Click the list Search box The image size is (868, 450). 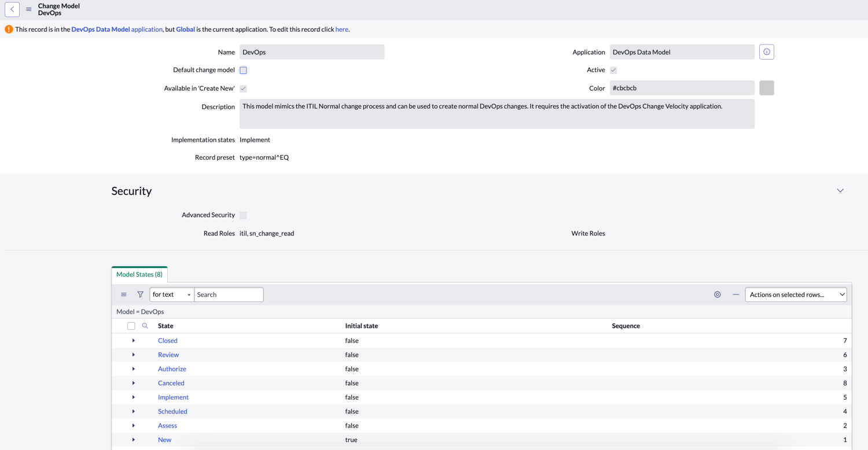click(229, 294)
